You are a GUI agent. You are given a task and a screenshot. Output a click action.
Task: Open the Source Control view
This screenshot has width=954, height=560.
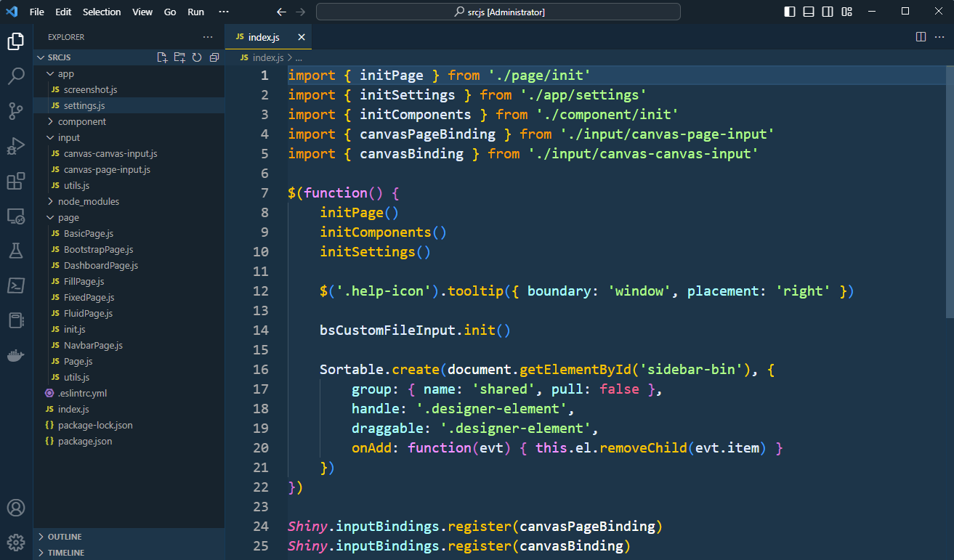(x=16, y=111)
